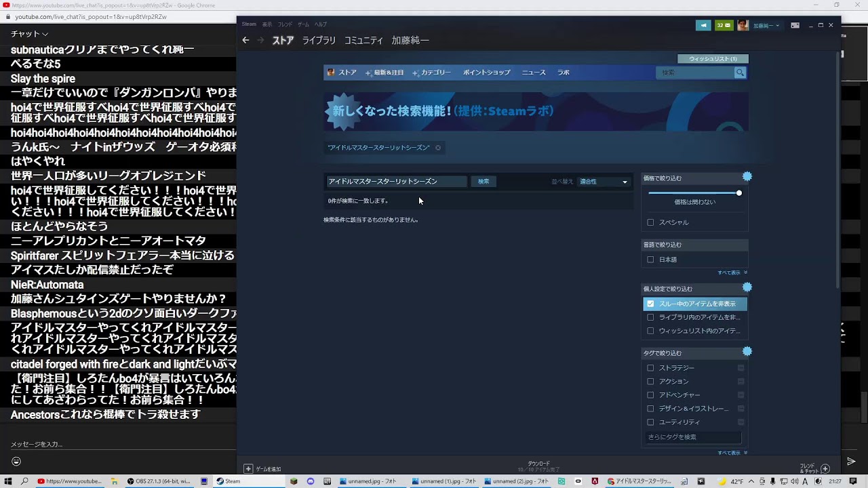Open the ウィッシュリスト (1) button
The image size is (868, 488).
(713, 59)
